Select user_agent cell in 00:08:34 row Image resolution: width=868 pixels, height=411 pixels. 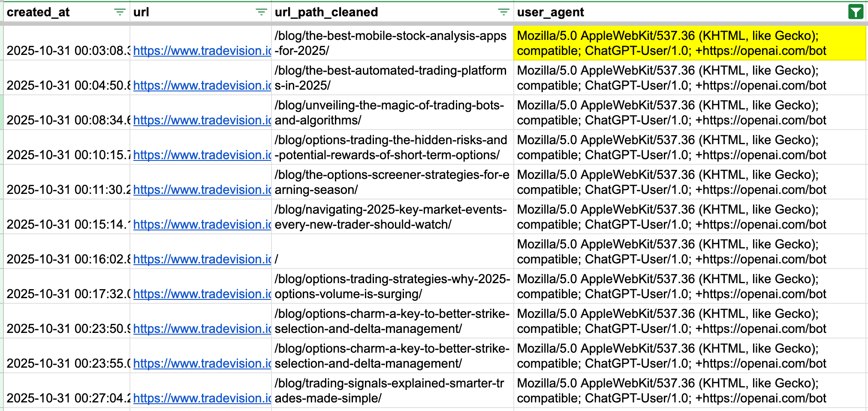690,112
